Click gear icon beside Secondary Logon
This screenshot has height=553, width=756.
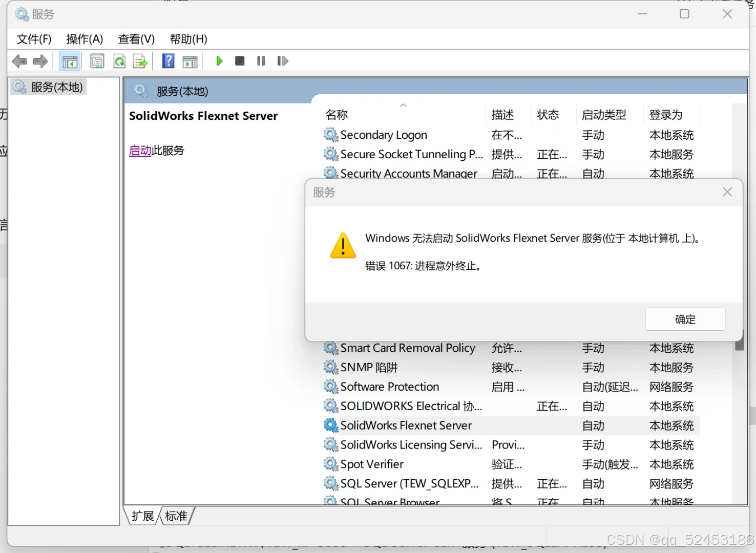(x=331, y=135)
